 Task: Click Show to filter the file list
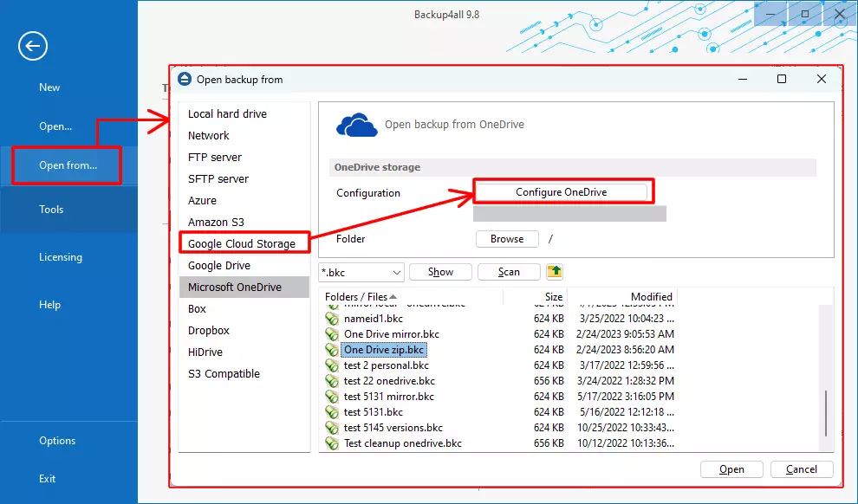440,271
